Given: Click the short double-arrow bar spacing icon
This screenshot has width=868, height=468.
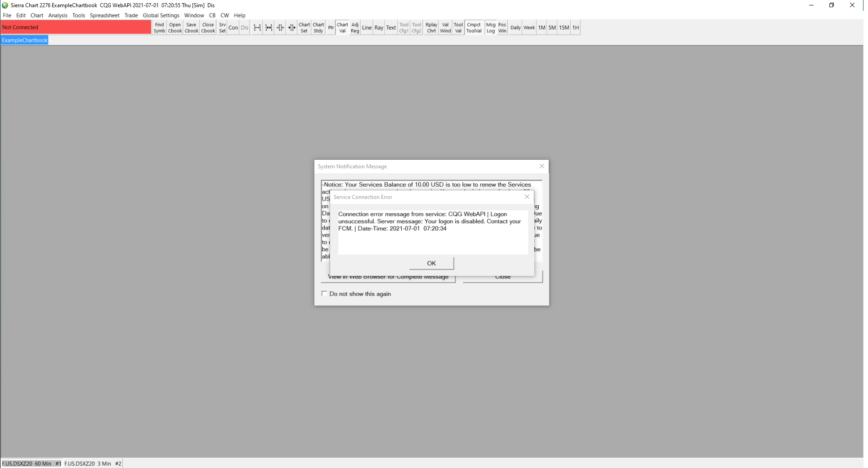Looking at the screenshot, I should 269,28.
